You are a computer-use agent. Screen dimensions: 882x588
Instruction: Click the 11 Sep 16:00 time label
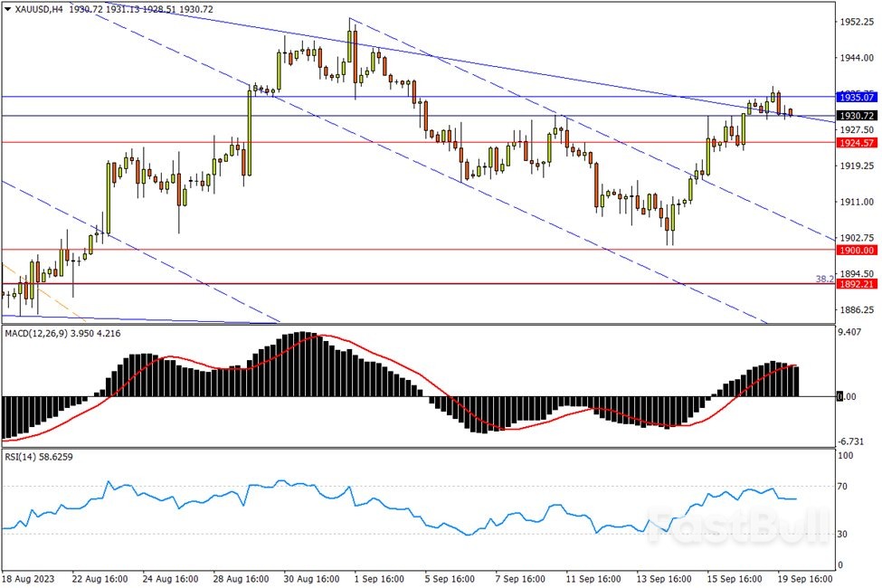pyautogui.click(x=593, y=578)
